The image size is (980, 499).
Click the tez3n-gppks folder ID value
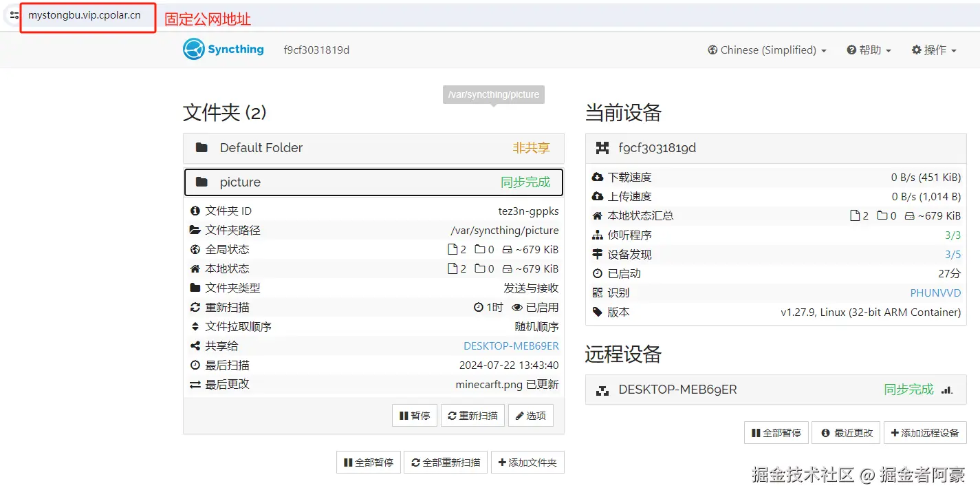pos(529,211)
